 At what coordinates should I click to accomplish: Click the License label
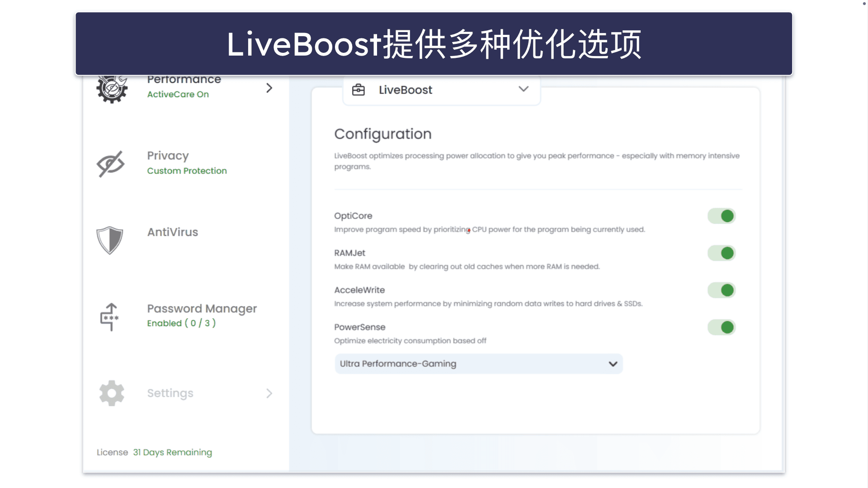pos(112,452)
